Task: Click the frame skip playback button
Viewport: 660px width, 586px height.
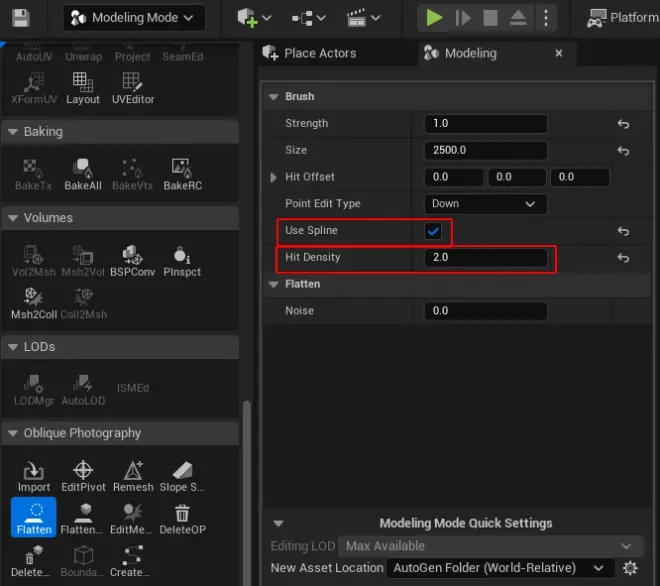Action: point(463,18)
